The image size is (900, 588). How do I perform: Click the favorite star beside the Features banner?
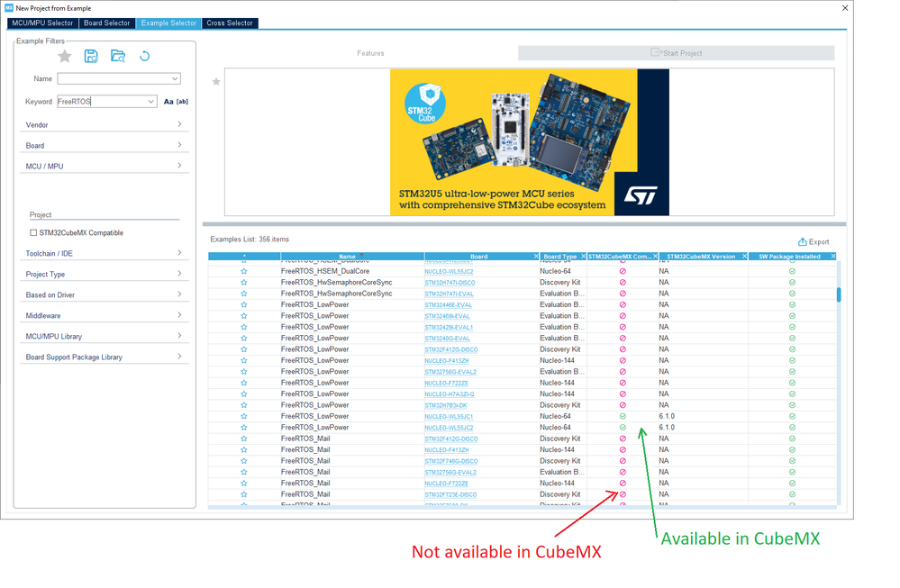(x=216, y=81)
